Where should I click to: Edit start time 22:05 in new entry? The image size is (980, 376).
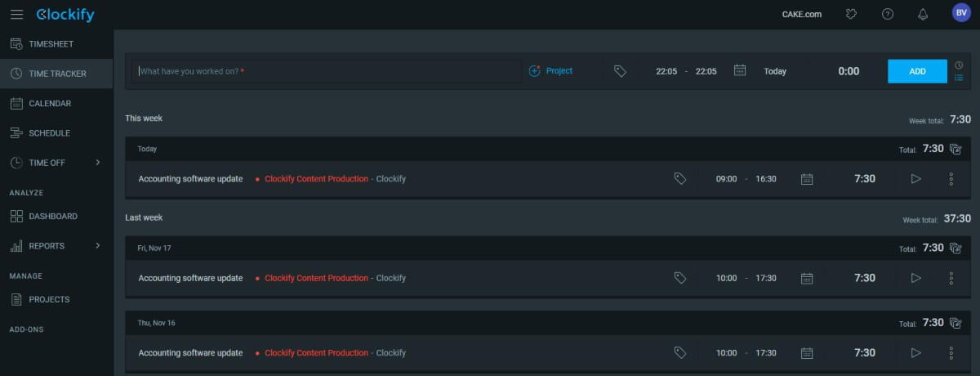pyautogui.click(x=666, y=71)
